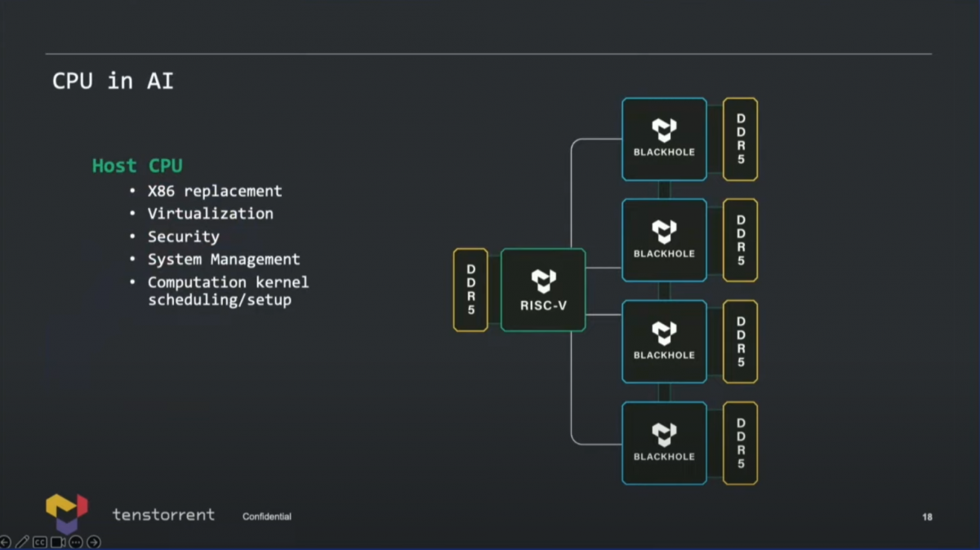Advance to next slide with forward arrow
Viewport: 980px width, 550px height.
point(94,542)
